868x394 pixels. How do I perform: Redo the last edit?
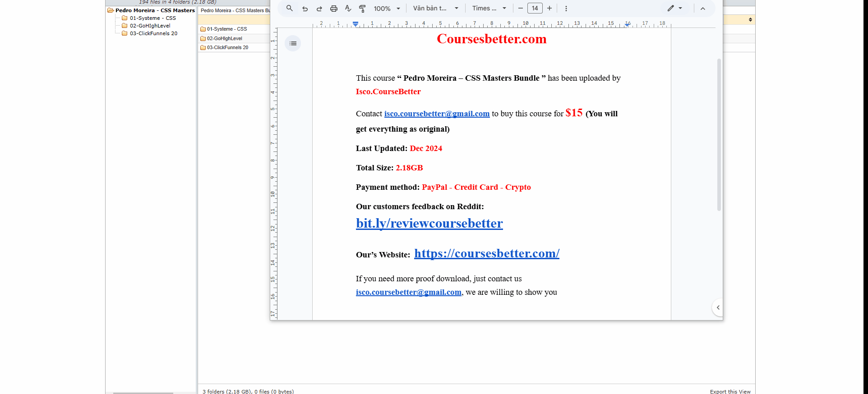point(319,9)
